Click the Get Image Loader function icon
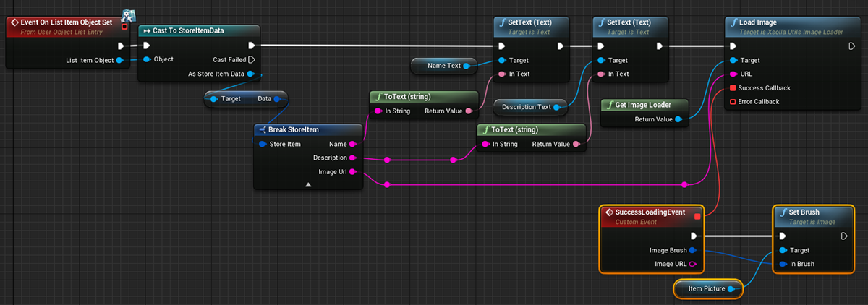The width and height of the screenshot is (868, 305). point(609,105)
